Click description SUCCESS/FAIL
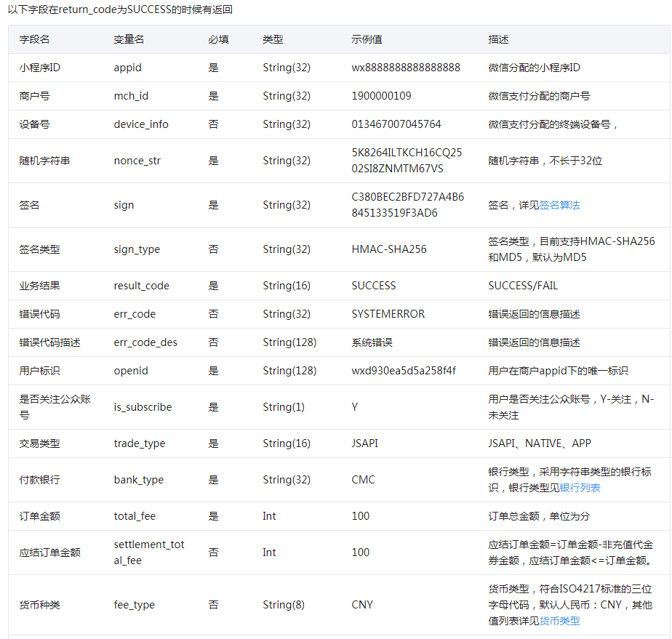The height and width of the screenshot is (639, 672). [523, 286]
